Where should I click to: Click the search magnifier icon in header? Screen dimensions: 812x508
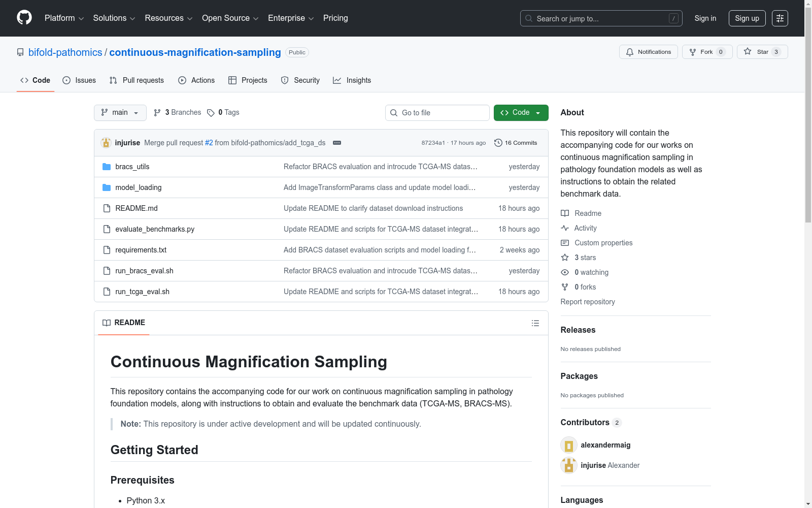coord(529,18)
